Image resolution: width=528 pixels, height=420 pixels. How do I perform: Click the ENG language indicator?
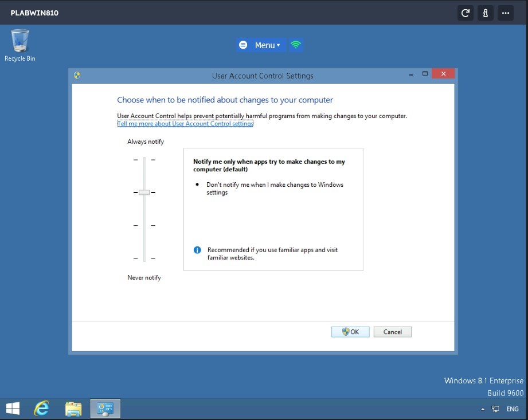coord(513,409)
